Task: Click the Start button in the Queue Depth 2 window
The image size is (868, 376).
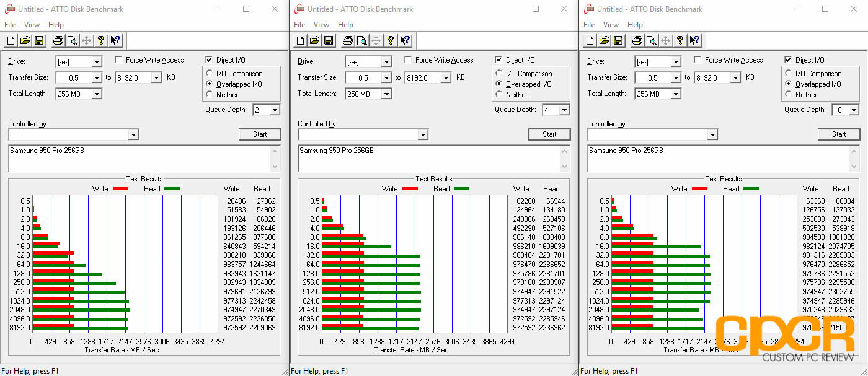Action: click(x=260, y=134)
